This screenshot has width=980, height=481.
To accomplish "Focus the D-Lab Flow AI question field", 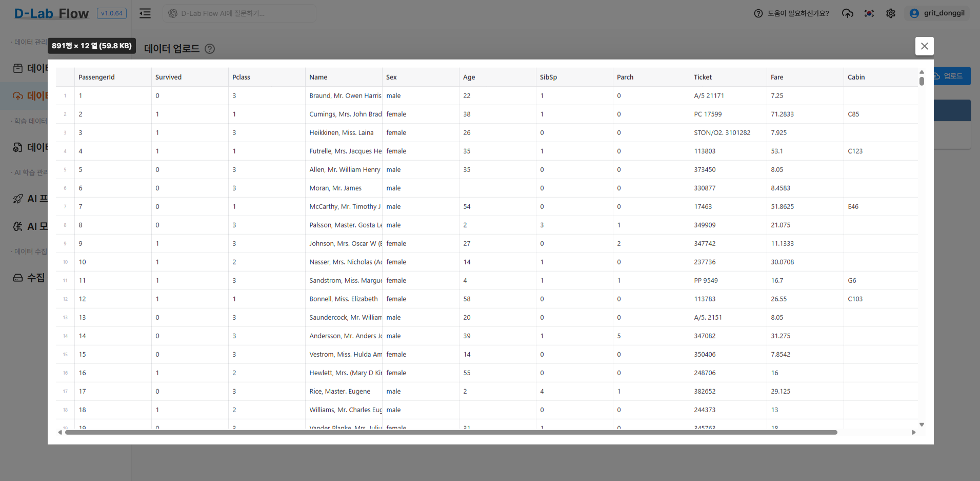I will pyautogui.click(x=239, y=13).
